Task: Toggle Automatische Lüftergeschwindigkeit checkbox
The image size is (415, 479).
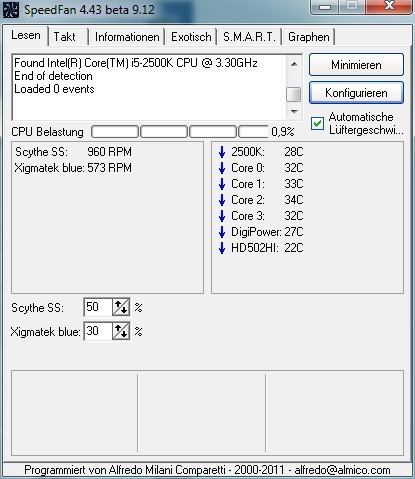Action: pos(317,123)
